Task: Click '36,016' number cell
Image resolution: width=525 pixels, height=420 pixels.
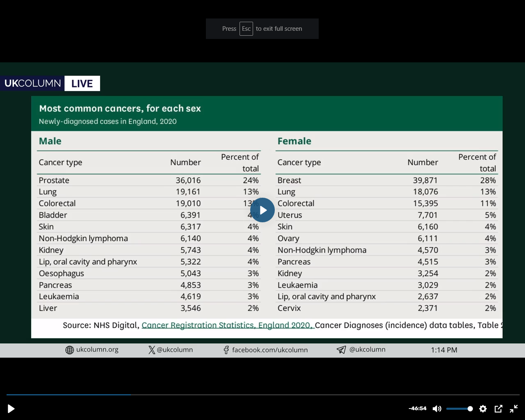Action: pos(188,180)
